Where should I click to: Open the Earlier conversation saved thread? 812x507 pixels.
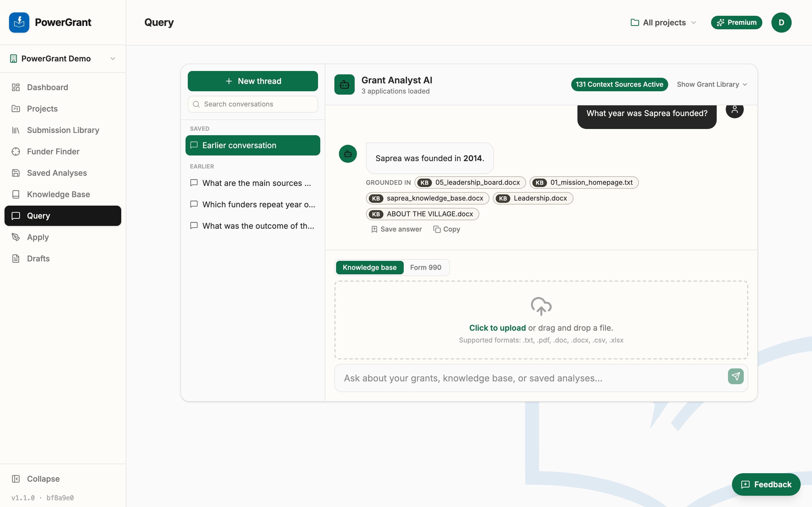[x=253, y=145]
